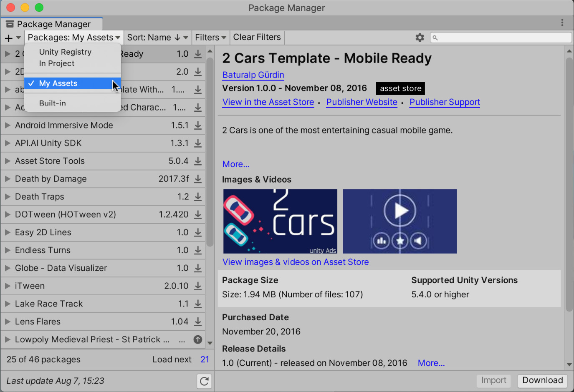Image resolution: width=574 pixels, height=392 pixels.
Task: Select Unity Registry from the dropdown menu
Action: [73, 52]
